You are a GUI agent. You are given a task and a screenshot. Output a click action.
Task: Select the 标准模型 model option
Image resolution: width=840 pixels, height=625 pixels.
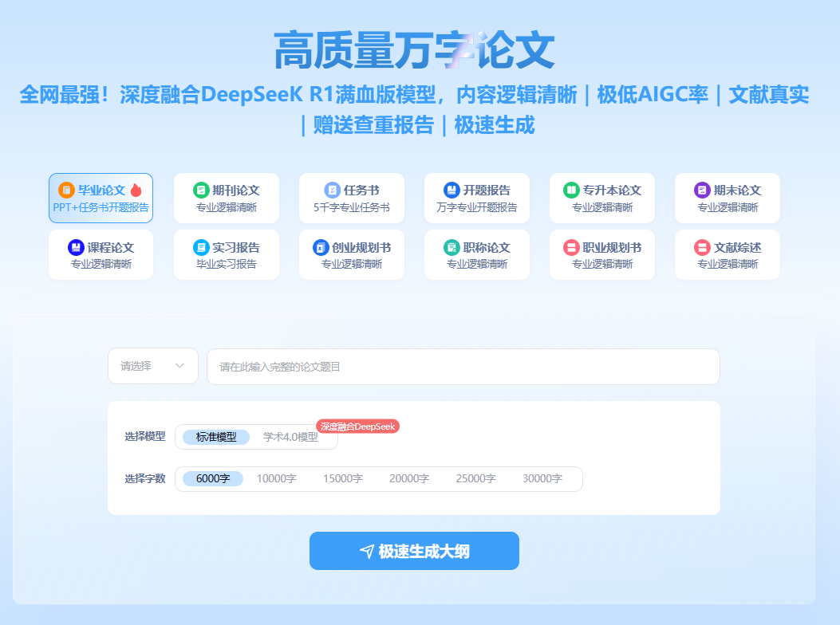(216, 437)
